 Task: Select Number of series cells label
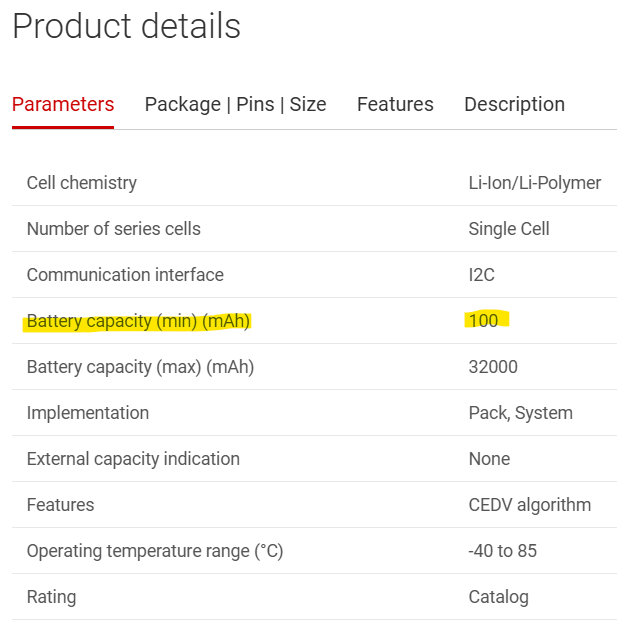(114, 229)
